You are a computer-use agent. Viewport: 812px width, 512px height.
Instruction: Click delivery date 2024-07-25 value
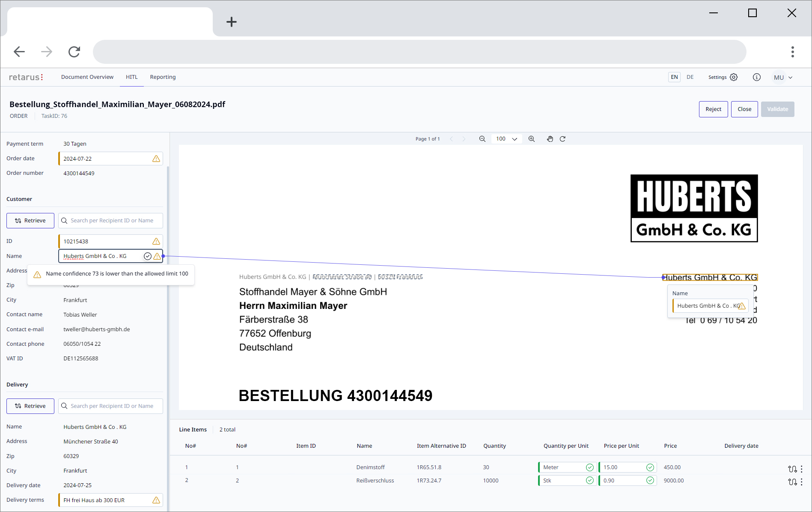pyautogui.click(x=77, y=485)
